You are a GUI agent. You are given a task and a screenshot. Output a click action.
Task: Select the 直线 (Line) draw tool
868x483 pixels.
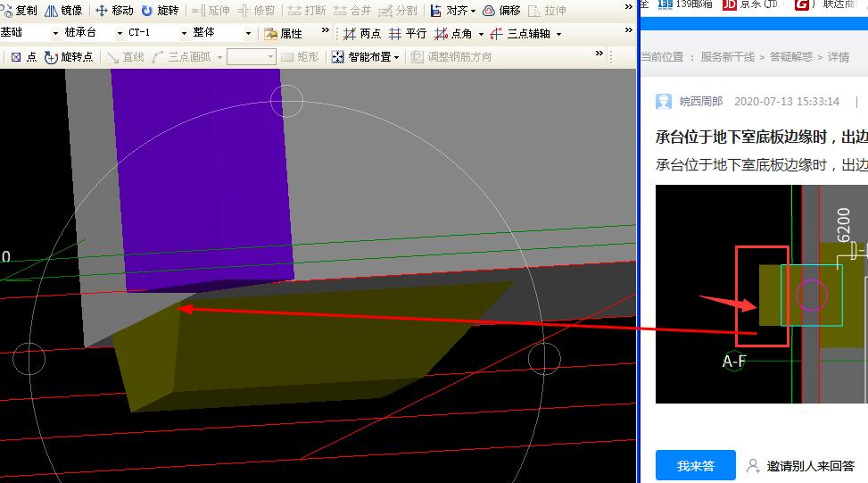(126, 57)
